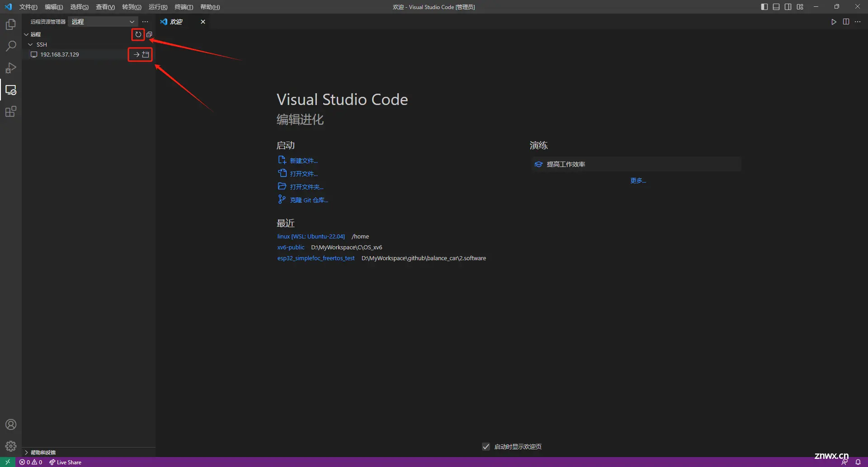868x467 pixels.
Task: Click the feedback icon in status bar
Action: [x=844, y=462]
